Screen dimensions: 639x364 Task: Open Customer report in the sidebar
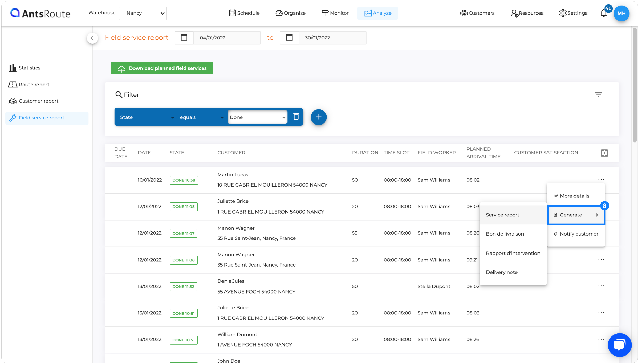tap(33, 101)
